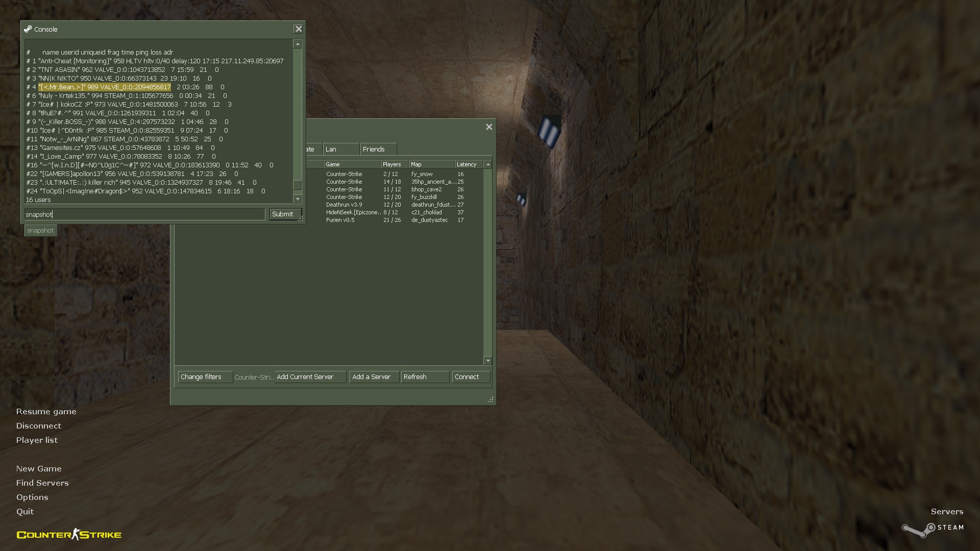Close the Console window

pyautogui.click(x=298, y=29)
